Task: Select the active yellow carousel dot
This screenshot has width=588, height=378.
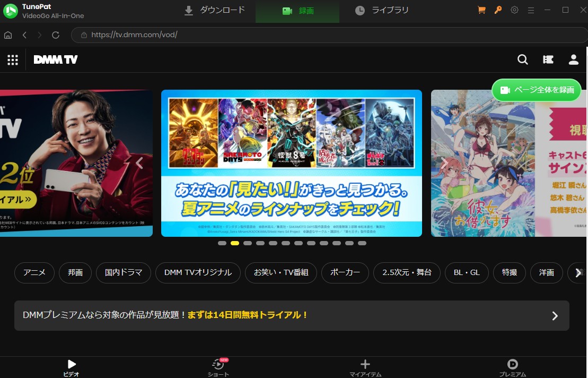Action: coord(235,243)
